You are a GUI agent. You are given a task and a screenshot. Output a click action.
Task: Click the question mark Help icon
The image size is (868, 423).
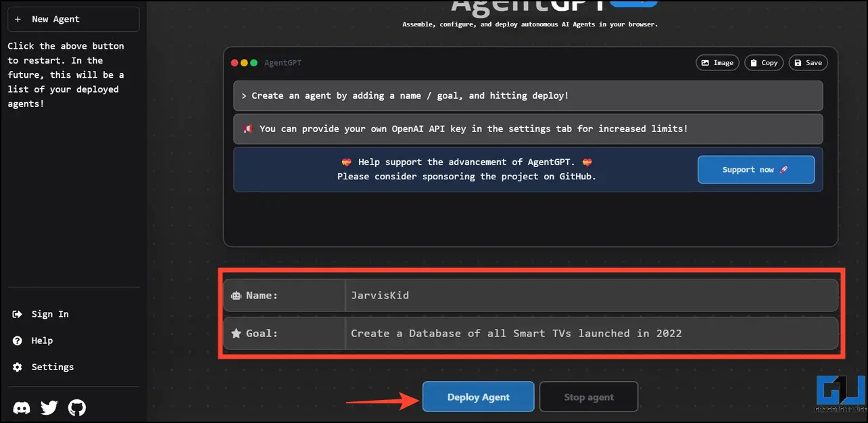coord(18,340)
